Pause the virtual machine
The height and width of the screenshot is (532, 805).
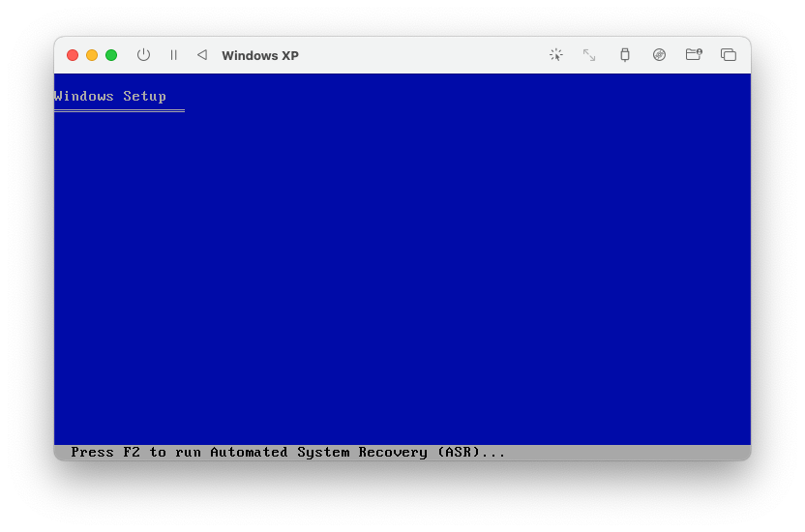[173, 55]
